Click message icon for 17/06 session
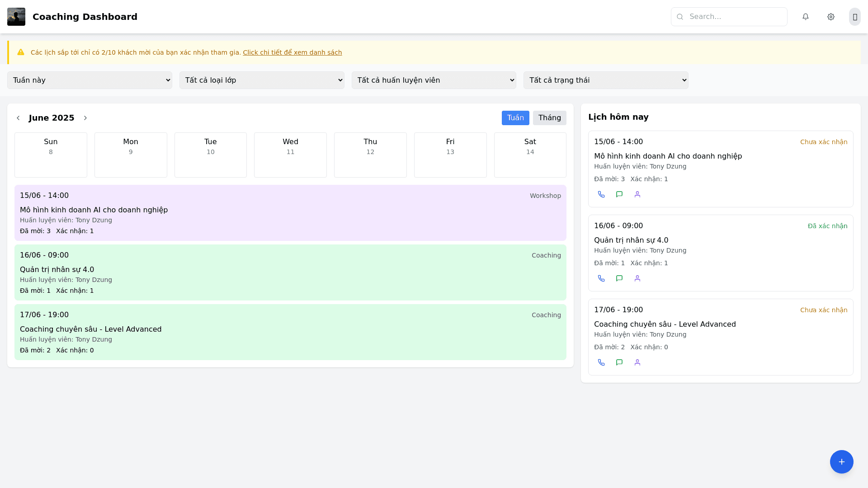This screenshot has width=868, height=488. 619,362
